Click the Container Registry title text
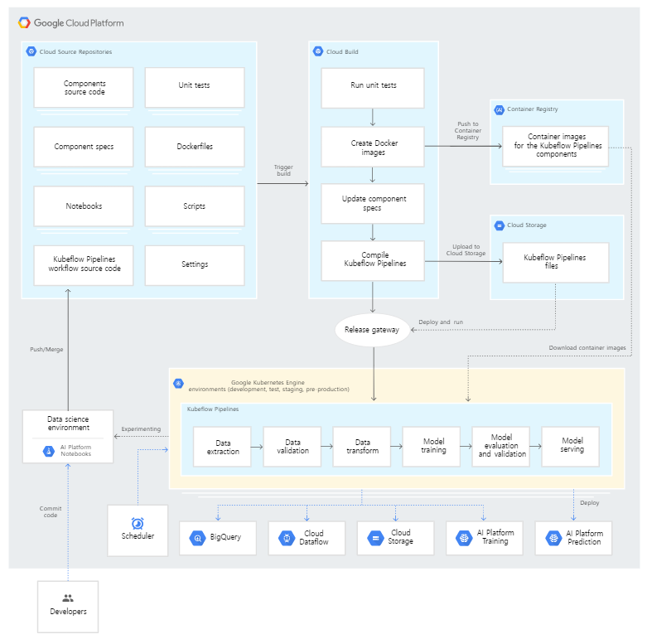The image size is (647, 644). point(533,109)
